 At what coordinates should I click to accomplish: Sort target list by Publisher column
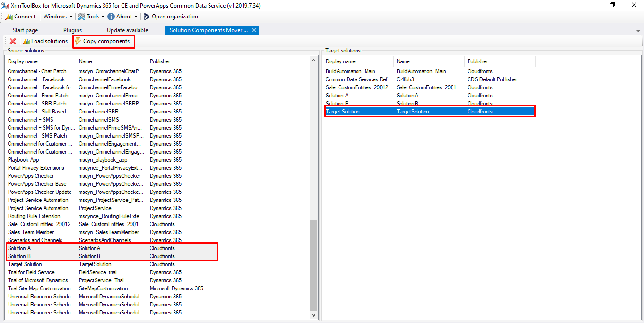coord(500,61)
